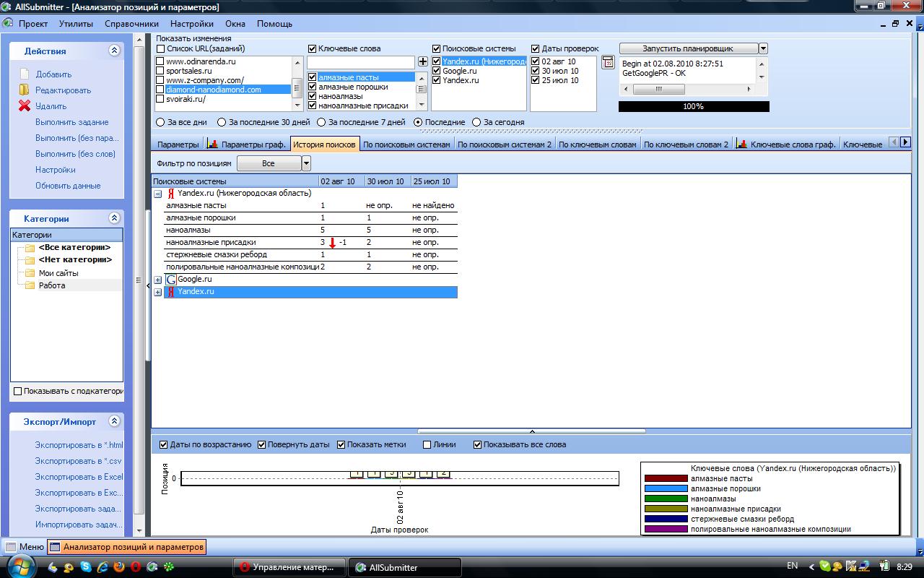This screenshot has height=578, width=924.
Task: Click plus icon next to keyword input
Action: [x=423, y=63]
